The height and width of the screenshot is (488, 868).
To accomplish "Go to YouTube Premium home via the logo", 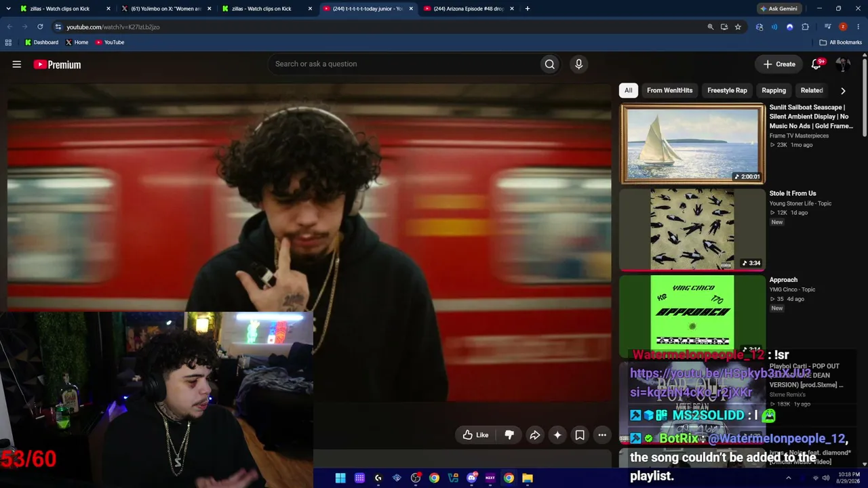I will point(57,64).
